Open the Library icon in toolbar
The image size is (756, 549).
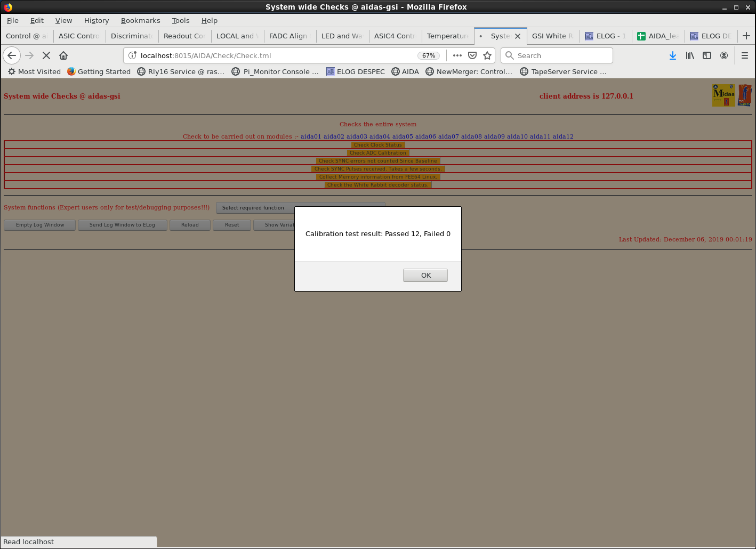click(690, 55)
